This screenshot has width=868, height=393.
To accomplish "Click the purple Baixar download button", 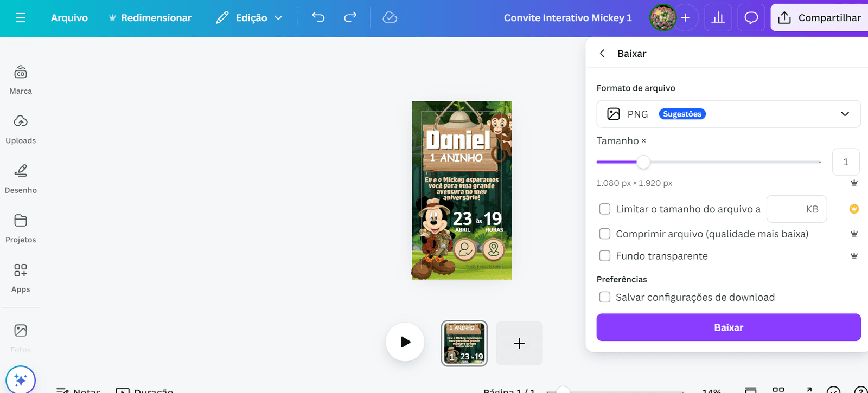I will pos(729,327).
